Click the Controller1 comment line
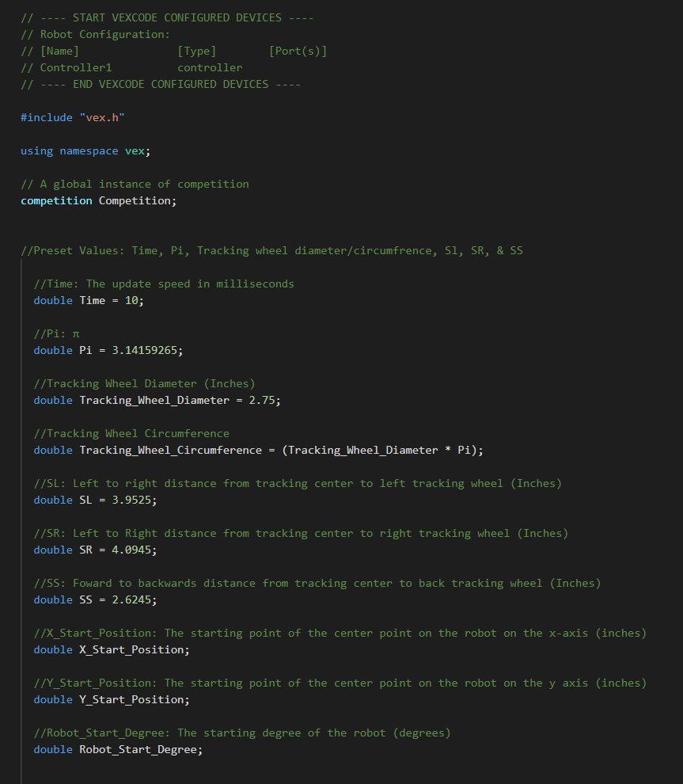Viewport: 683px width, 784px height. pyautogui.click(x=131, y=68)
